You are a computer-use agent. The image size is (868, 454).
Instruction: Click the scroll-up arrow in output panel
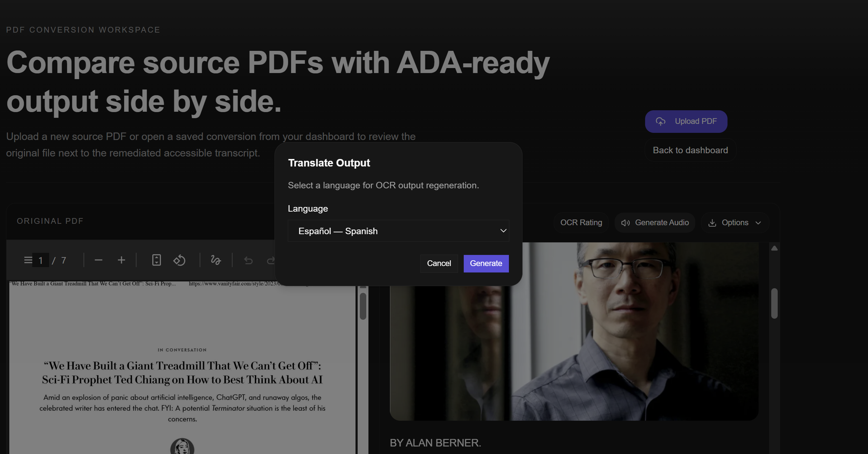point(774,248)
